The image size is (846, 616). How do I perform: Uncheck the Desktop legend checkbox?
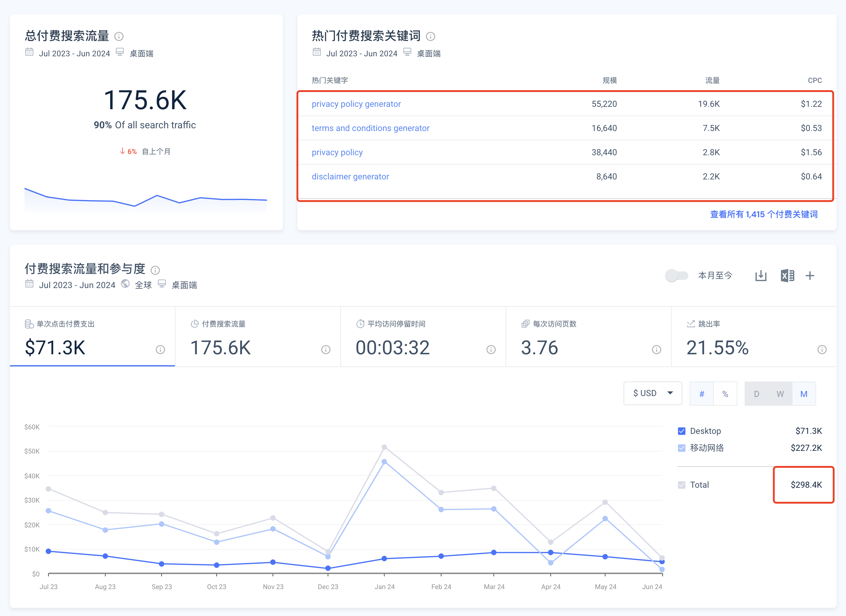[681, 431]
